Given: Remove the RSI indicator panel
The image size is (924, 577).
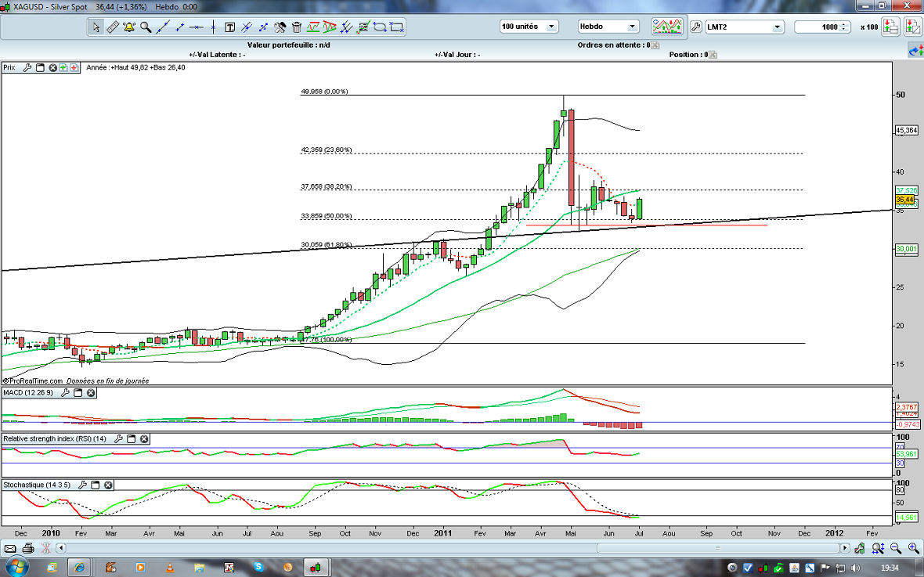Looking at the screenshot, I should point(144,439).
